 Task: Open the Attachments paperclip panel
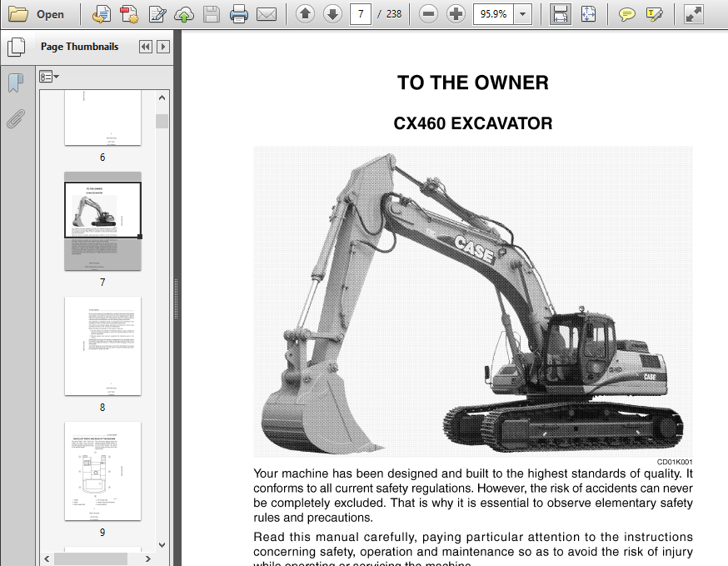(15, 119)
